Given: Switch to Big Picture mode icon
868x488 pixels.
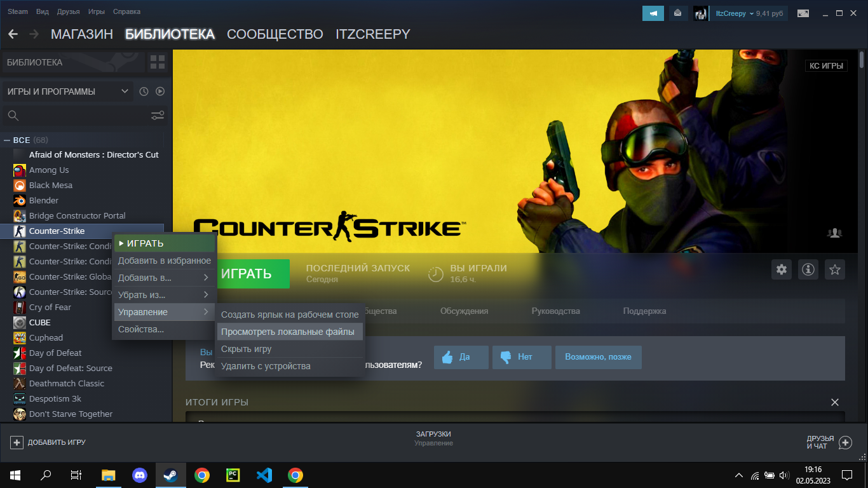Looking at the screenshot, I should pyautogui.click(x=803, y=13).
